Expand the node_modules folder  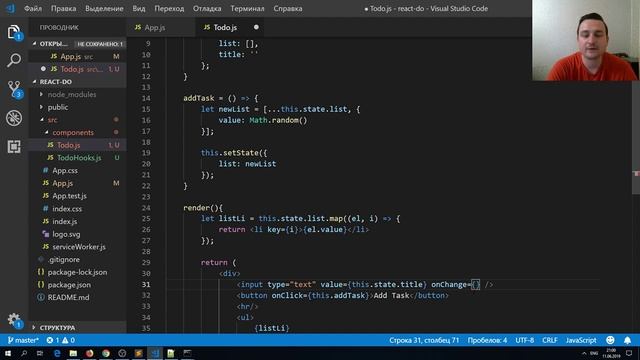72,94
